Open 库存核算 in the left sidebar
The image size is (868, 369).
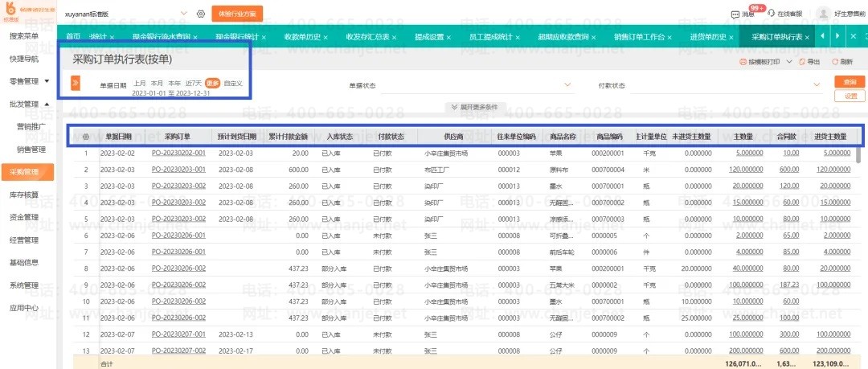24,195
